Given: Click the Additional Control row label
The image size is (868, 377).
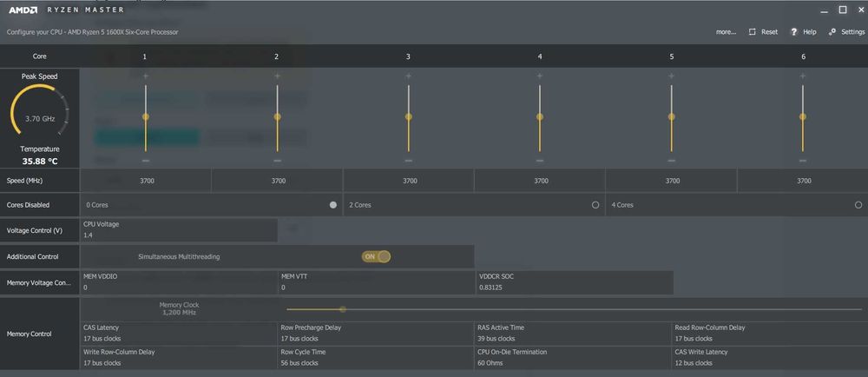Looking at the screenshot, I should 32,257.
